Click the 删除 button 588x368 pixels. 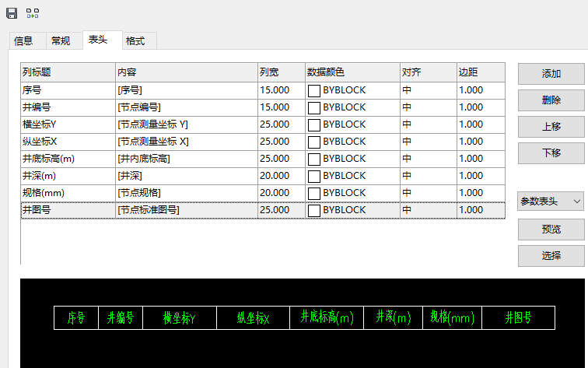(x=551, y=100)
